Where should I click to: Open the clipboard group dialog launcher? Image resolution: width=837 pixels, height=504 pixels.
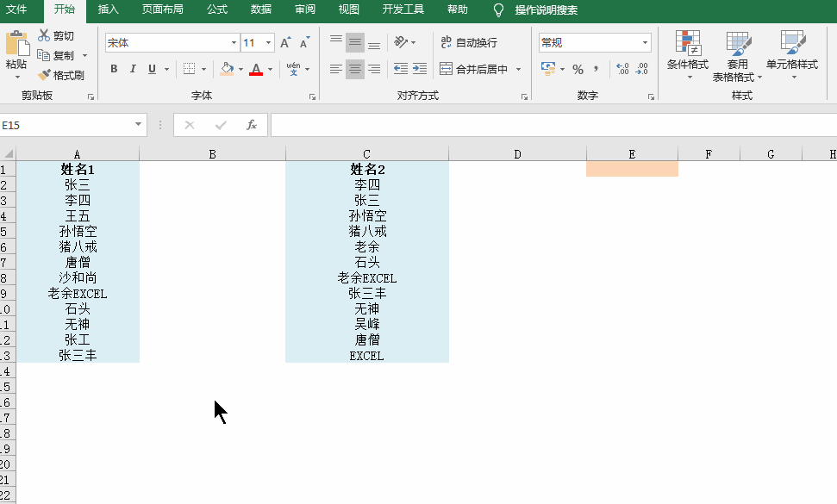pyautogui.click(x=91, y=97)
